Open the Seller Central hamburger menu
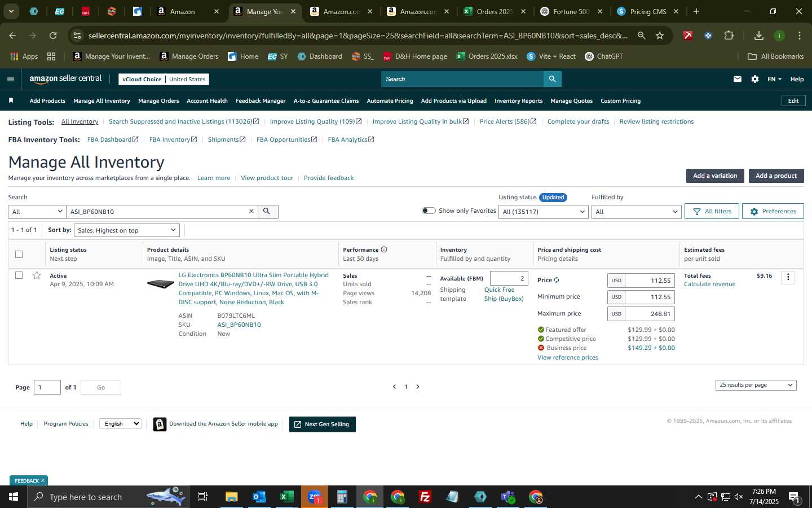 [x=11, y=79]
